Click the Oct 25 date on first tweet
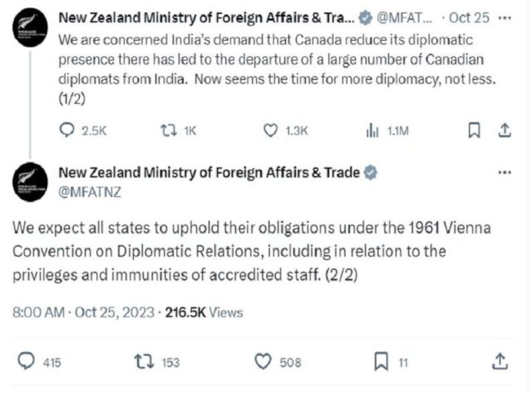Screen dimensions: 532x399 tap(469, 18)
